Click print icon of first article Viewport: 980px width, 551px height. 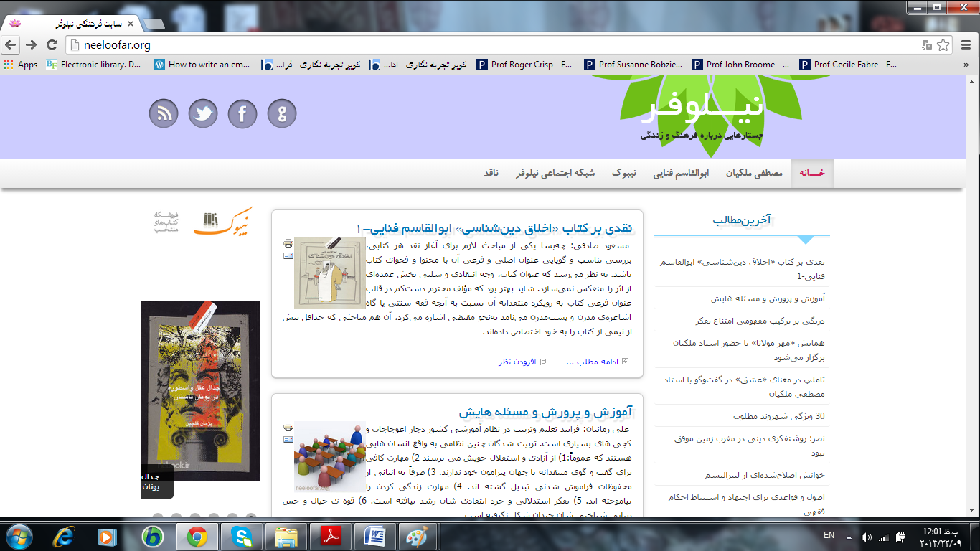tap(288, 243)
